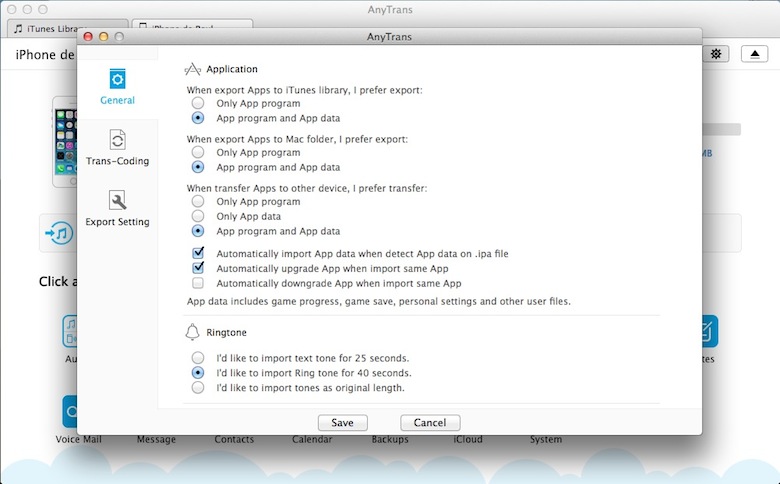Click the Save button
The image size is (780, 484).
point(343,422)
